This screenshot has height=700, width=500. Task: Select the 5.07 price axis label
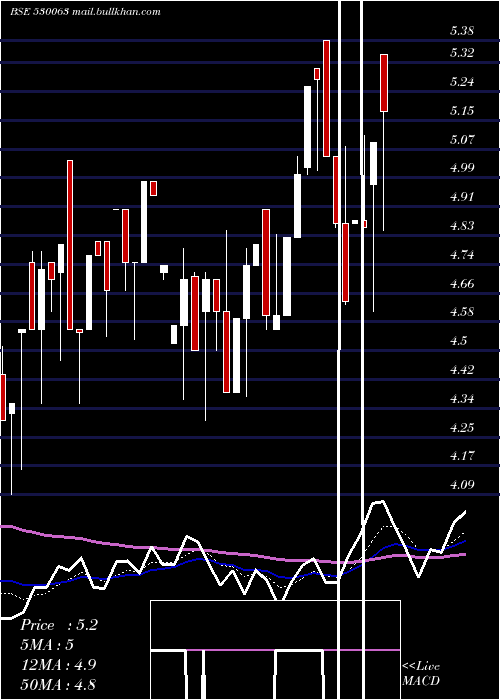click(x=462, y=139)
